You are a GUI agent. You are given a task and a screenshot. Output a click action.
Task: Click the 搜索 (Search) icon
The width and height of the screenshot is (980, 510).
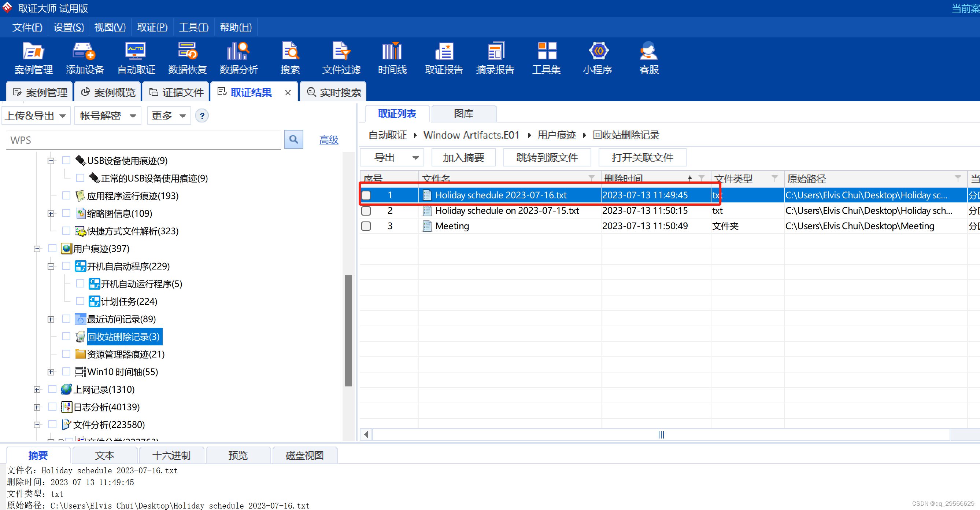pos(290,58)
